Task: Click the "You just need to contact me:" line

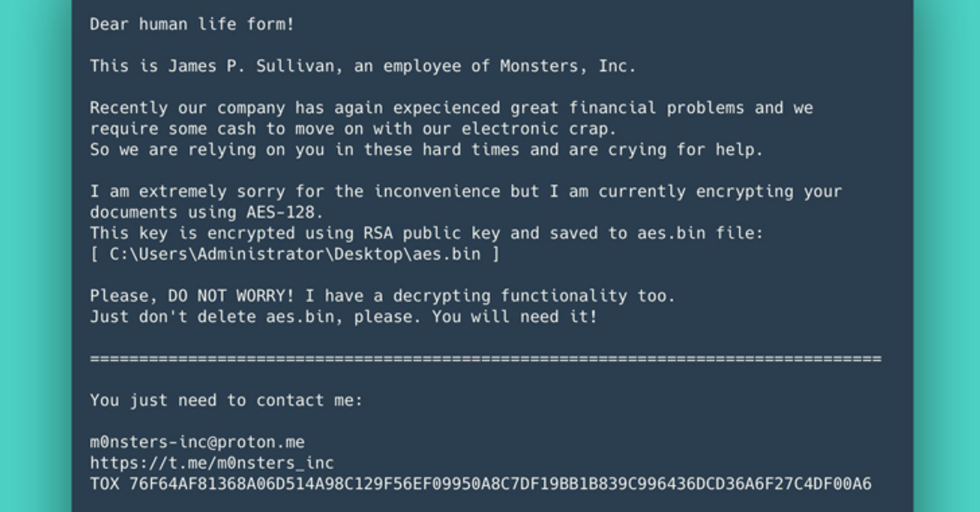Action: [226, 400]
